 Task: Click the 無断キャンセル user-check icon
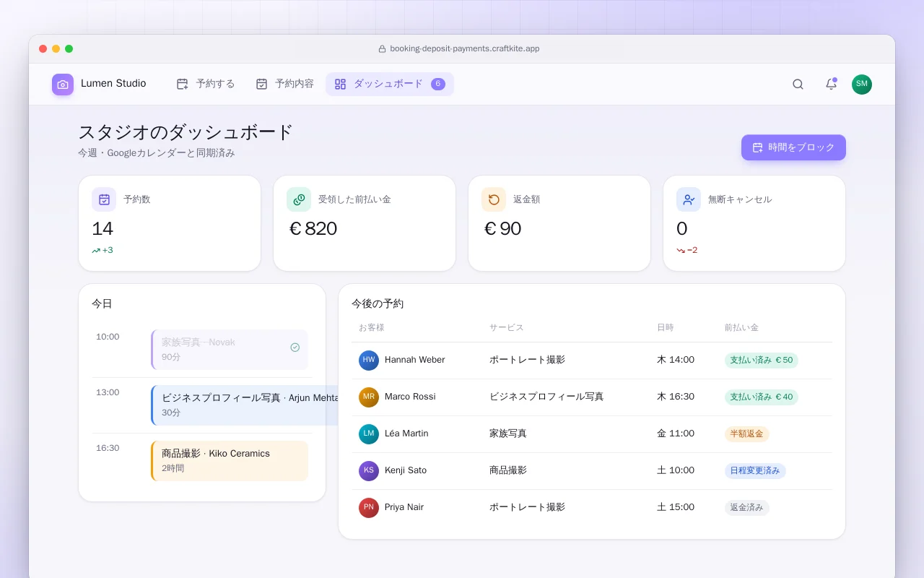pos(689,199)
